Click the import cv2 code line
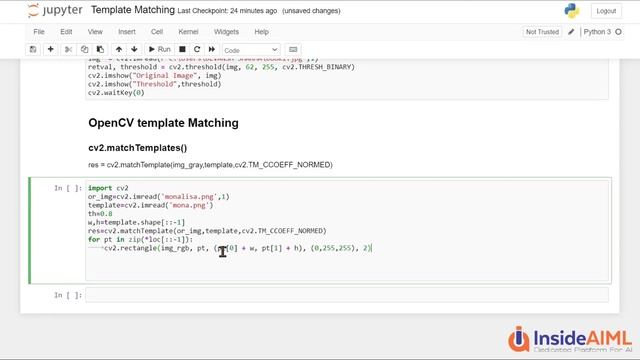This screenshot has height=360, width=640. (x=108, y=188)
